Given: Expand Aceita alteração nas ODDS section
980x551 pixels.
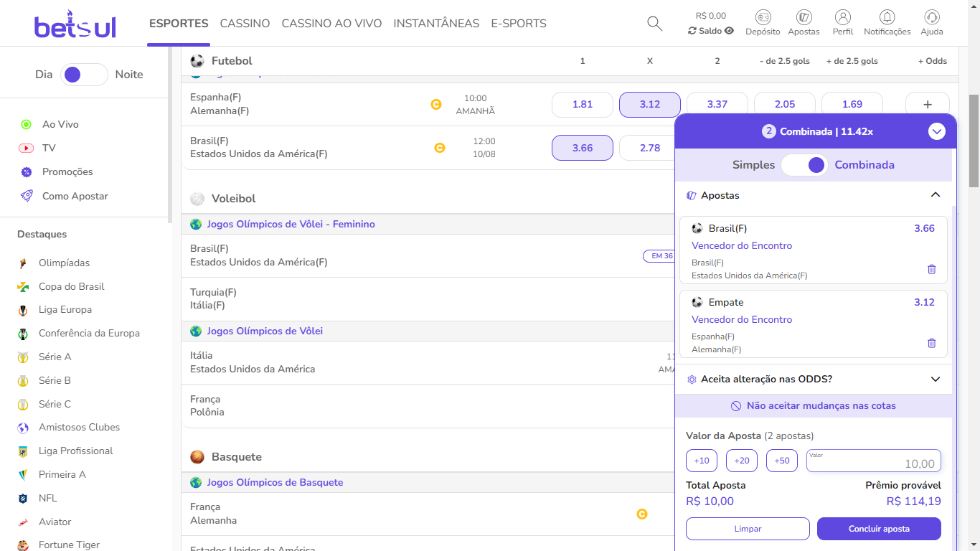Looking at the screenshot, I should coord(935,380).
